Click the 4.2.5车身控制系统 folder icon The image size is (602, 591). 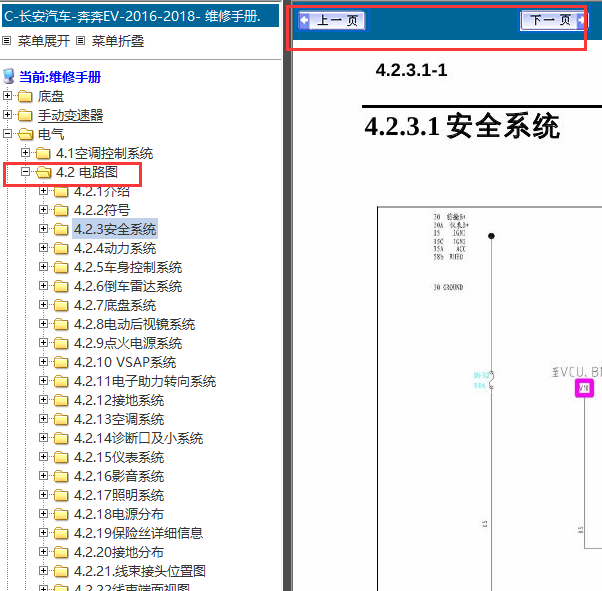click(x=61, y=267)
